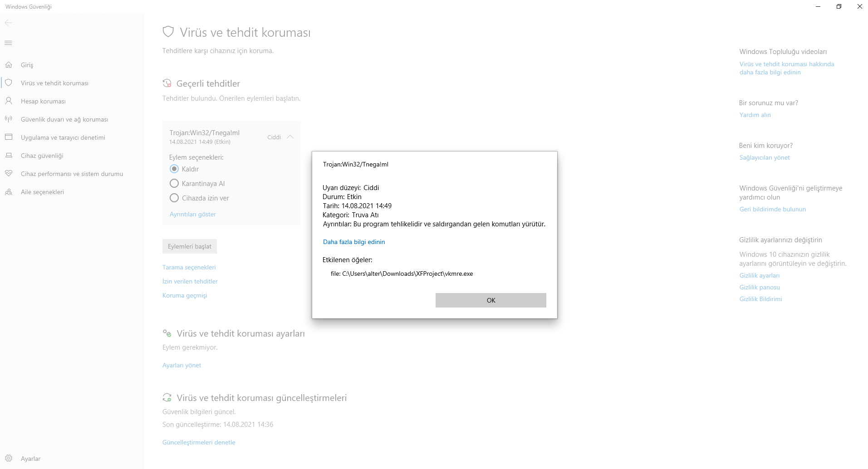Click Güncelleştirmeleri denetle link
Screen dimensions: 868x469
[x=199, y=442]
